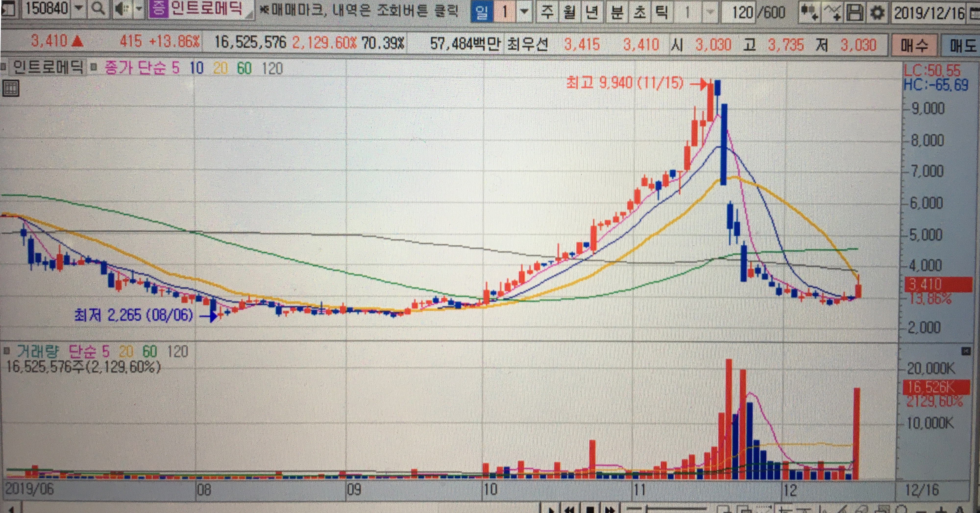
Task: Click the gray 120-day price average label
Action: click(x=272, y=69)
